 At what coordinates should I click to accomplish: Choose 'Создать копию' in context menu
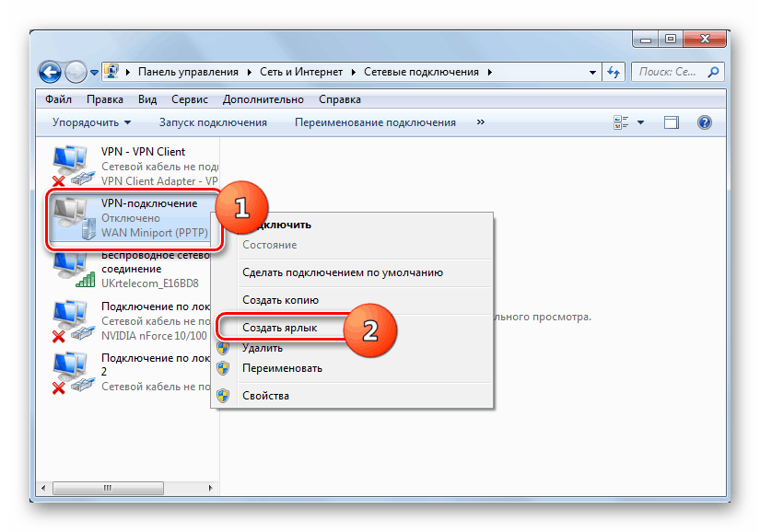(x=352, y=300)
